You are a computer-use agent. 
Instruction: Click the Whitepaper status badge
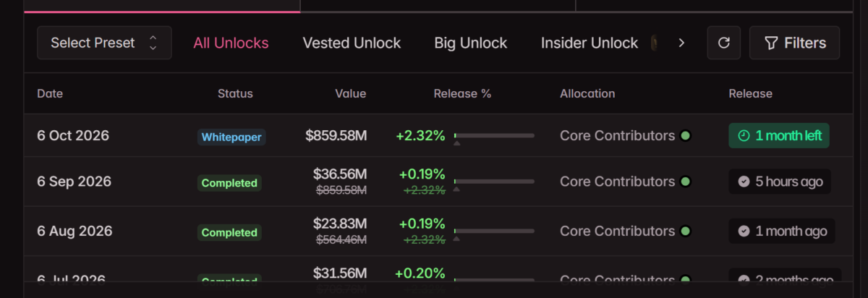point(231,137)
